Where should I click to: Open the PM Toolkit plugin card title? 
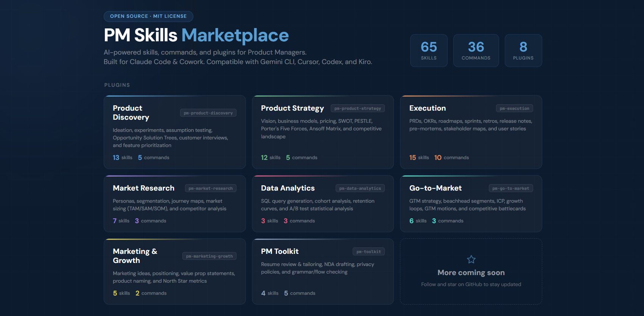tap(280, 252)
